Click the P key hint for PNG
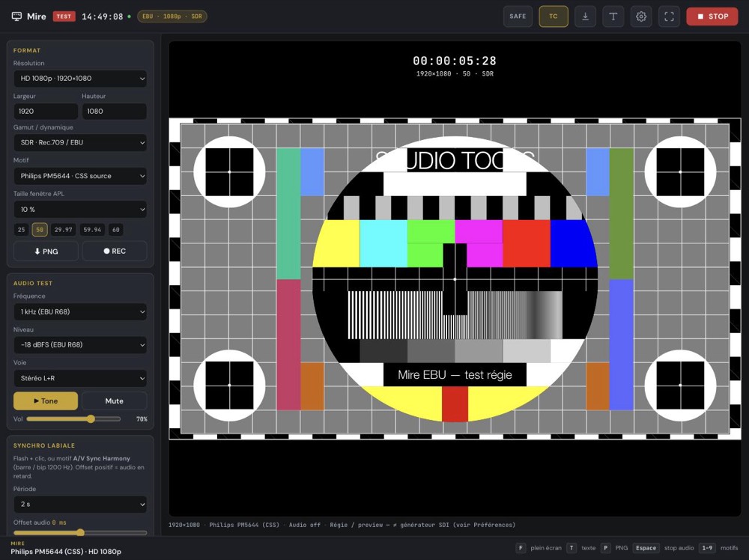The image size is (749, 560). click(x=605, y=548)
